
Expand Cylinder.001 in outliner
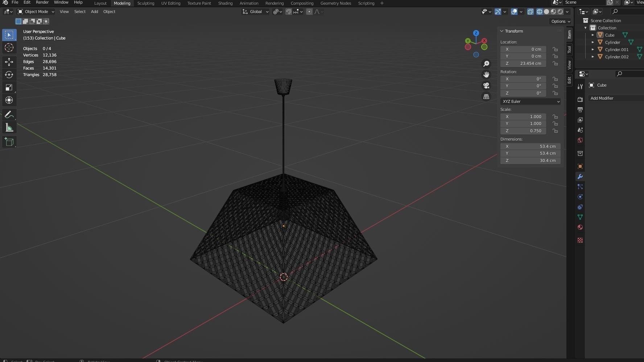point(593,50)
